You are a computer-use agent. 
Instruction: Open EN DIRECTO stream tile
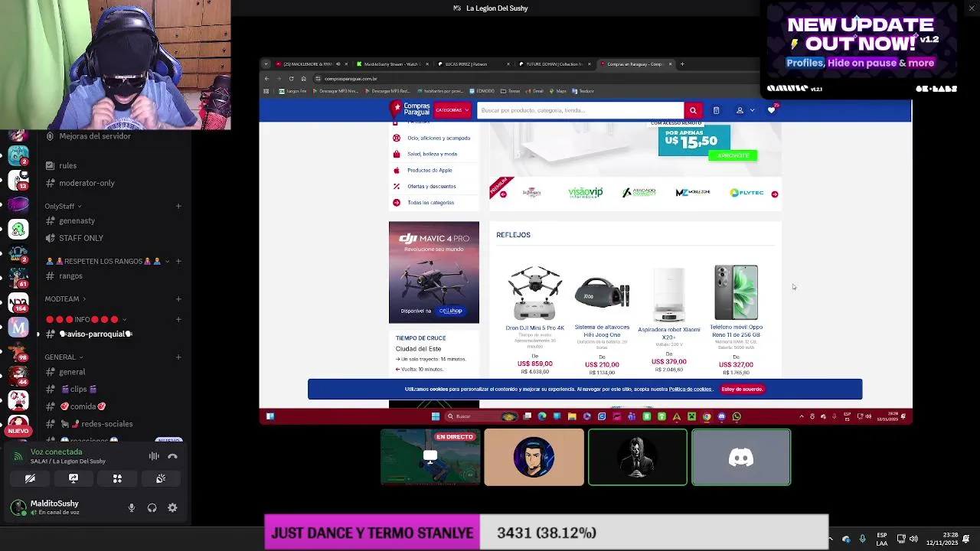pos(430,458)
